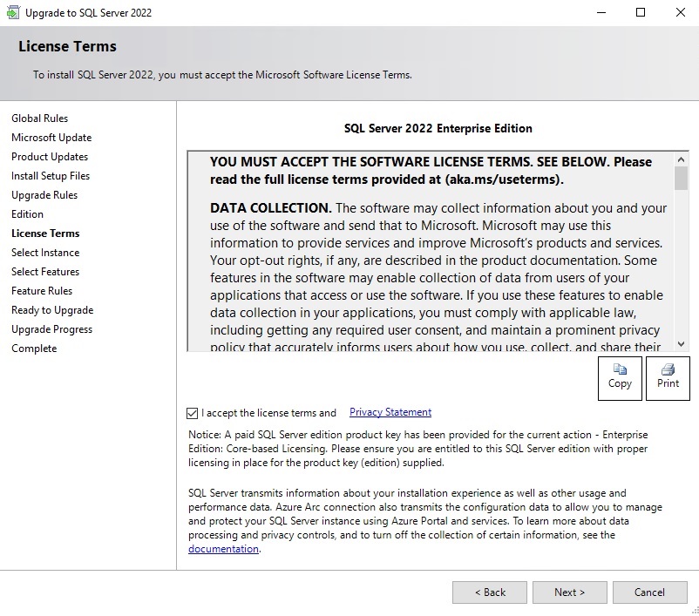The width and height of the screenshot is (699, 616).
Task: Print the license terms
Action: click(x=668, y=377)
